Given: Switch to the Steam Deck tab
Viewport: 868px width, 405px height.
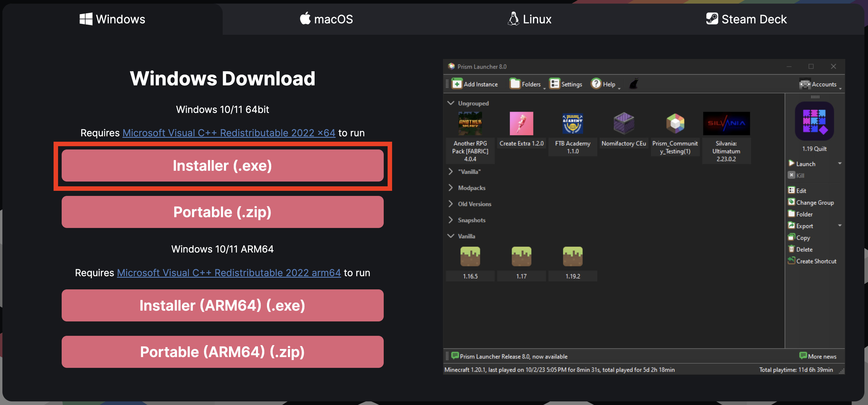Looking at the screenshot, I should pos(746,19).
